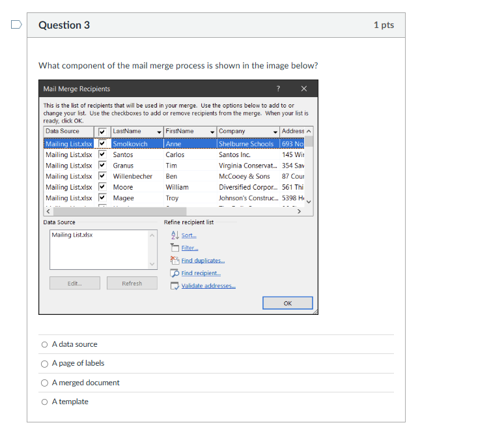This screenshot has height=427, width=504.
Task: Click the Johnson's Construc... company cell
Action: (248, 198)
